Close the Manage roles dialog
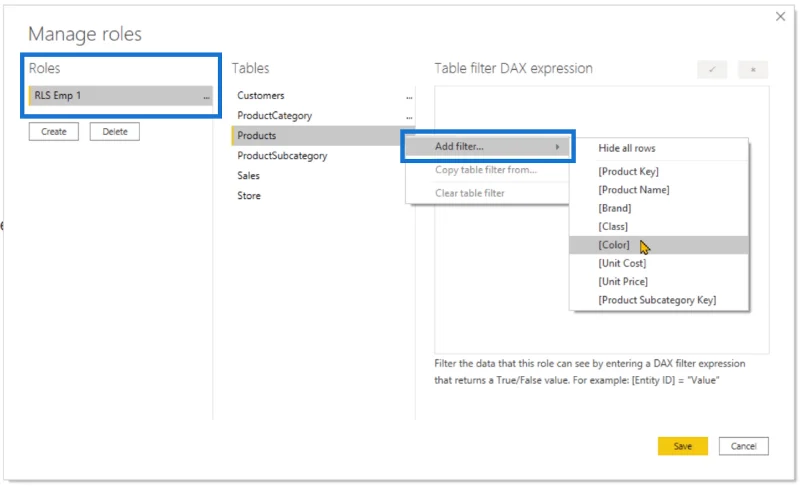 [x=780, y=16]
